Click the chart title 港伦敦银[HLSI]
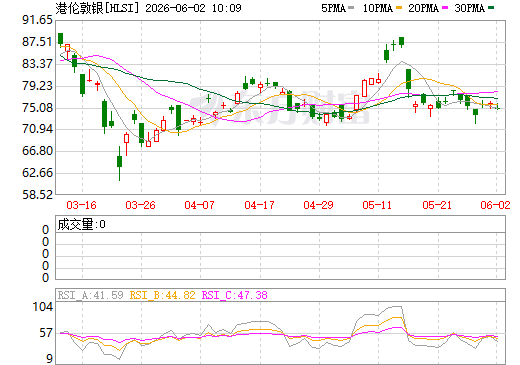The width and height of the screenshot is (520, 365). pos(97,8)
